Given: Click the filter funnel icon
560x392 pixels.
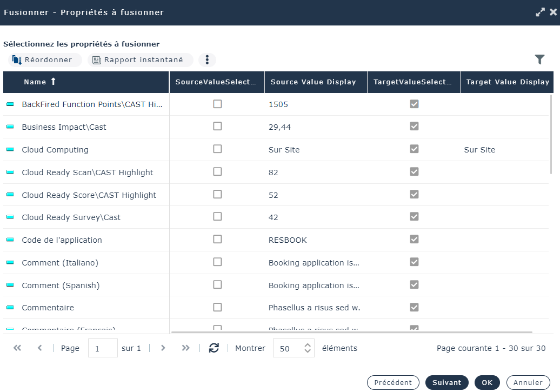Looking at the screenshot, I should (539, 60).
